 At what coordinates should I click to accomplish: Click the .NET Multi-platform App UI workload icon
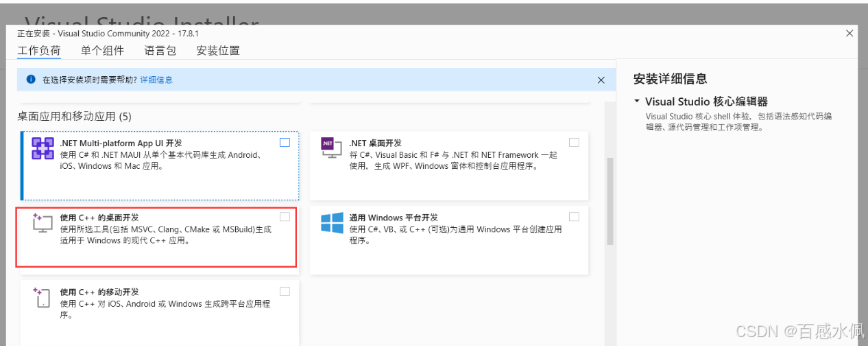click(43, 148)
